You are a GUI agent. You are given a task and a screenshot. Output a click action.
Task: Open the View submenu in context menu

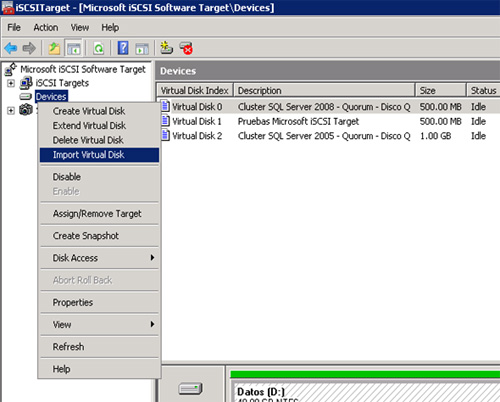click(99, 324)
